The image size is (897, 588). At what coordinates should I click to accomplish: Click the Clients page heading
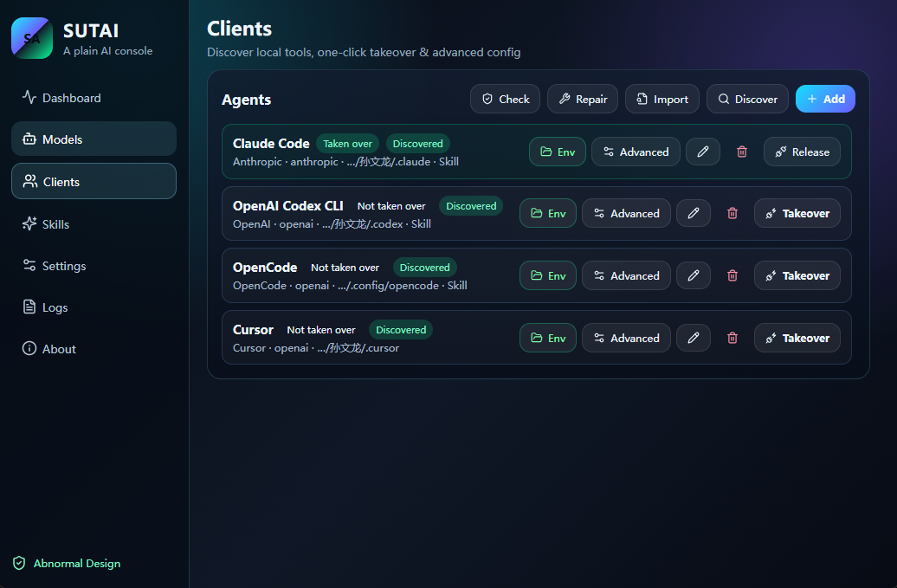pos(239,29)
